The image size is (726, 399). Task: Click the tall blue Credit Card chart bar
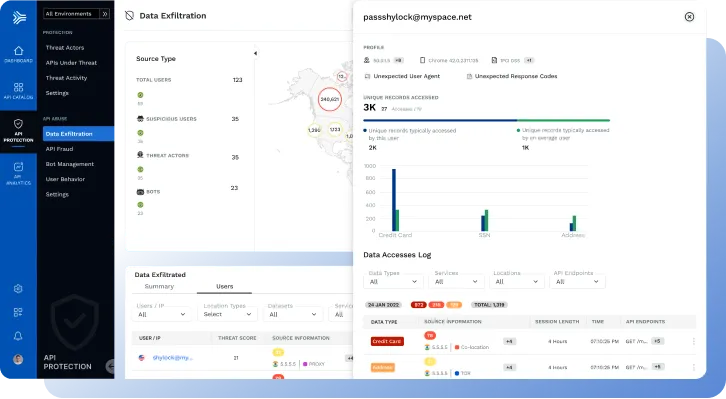click(394, 200)
